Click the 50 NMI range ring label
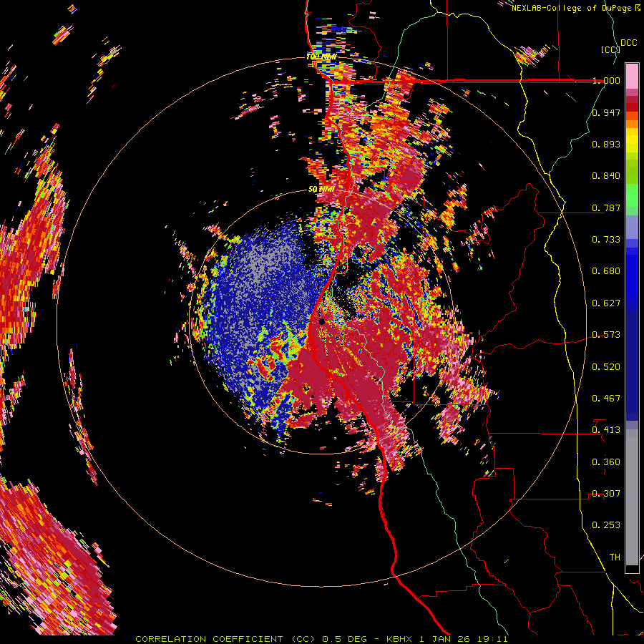The image size is (644, 644). [x=321, y=190]
